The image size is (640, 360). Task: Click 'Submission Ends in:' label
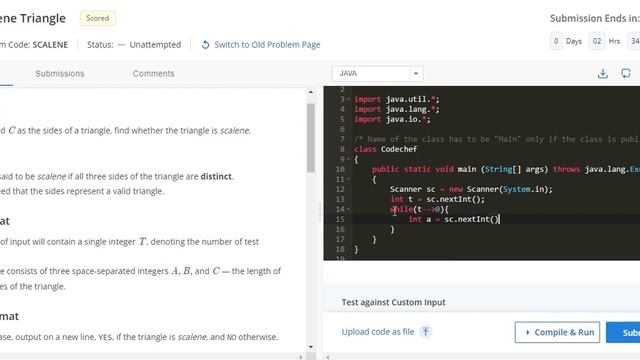click(x=595, y=18)
